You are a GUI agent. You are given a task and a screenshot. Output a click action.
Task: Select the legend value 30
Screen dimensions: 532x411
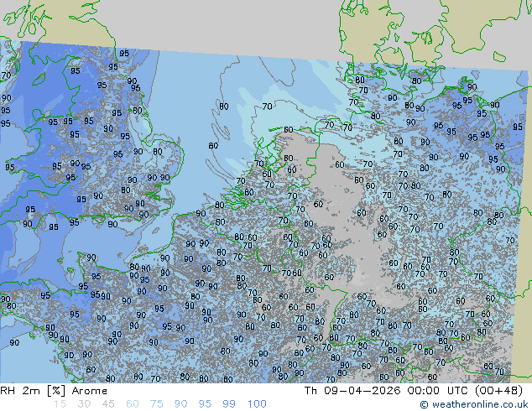pyautogui.click(x=84, y=404)
